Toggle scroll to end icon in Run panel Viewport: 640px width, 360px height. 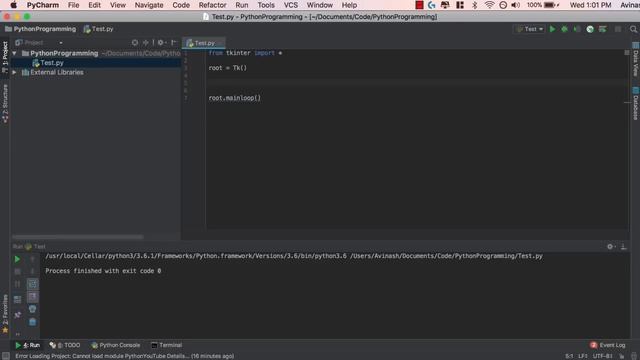click(33, 297)
